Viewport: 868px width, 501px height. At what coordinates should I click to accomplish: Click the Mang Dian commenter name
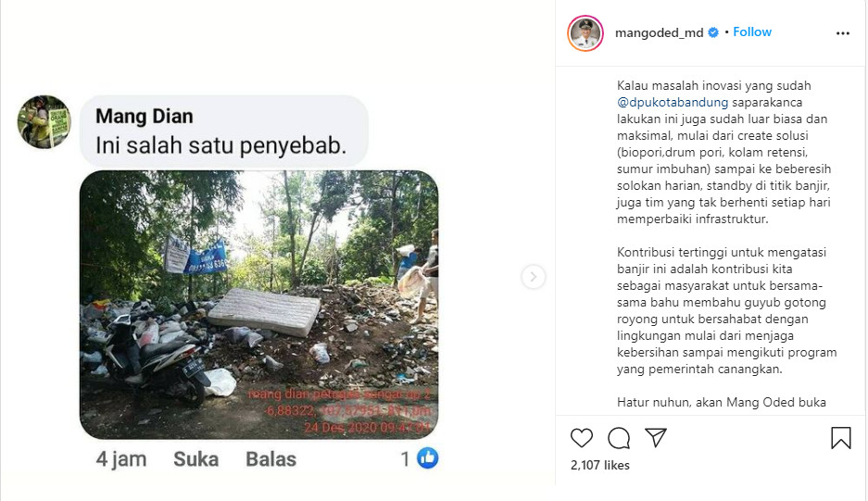[x=145, y=117]
